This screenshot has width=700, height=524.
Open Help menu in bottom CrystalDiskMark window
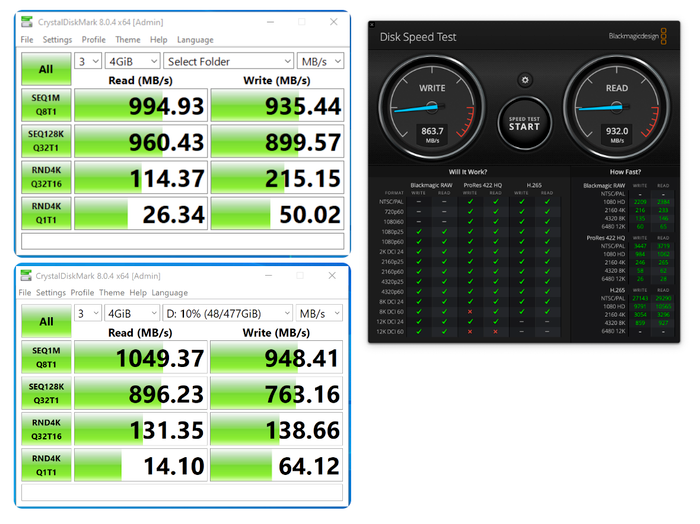pos(138,292)
